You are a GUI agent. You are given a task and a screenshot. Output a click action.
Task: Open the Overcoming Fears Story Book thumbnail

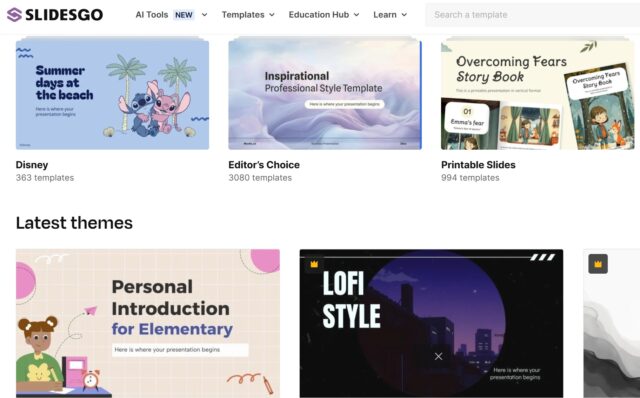(x=538, y=94)
